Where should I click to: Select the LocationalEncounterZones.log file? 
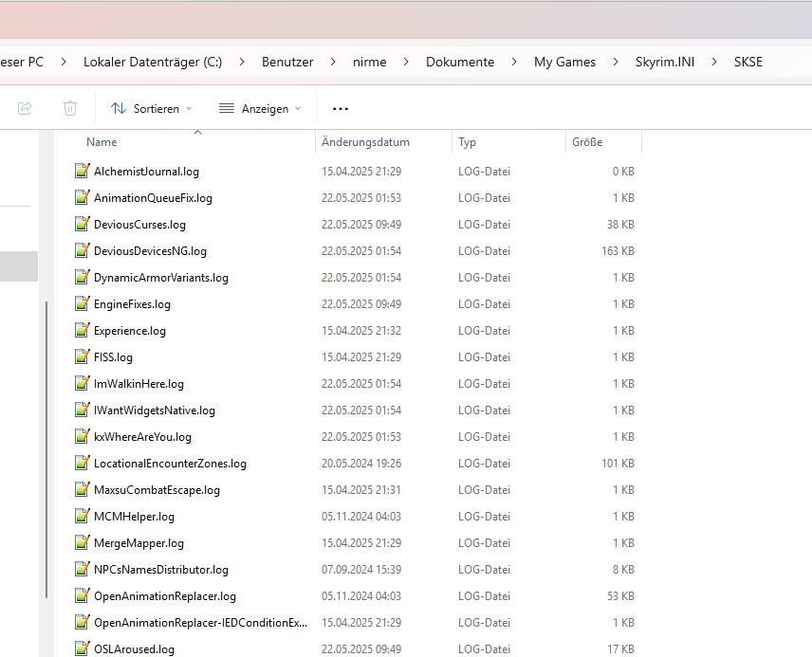[x=170, y=464]
